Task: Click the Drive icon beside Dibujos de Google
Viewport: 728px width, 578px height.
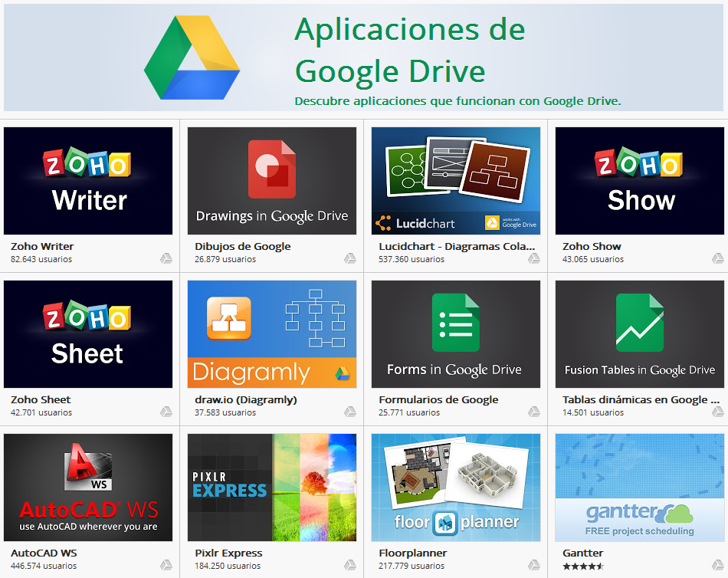Action: tap(350, 258)
